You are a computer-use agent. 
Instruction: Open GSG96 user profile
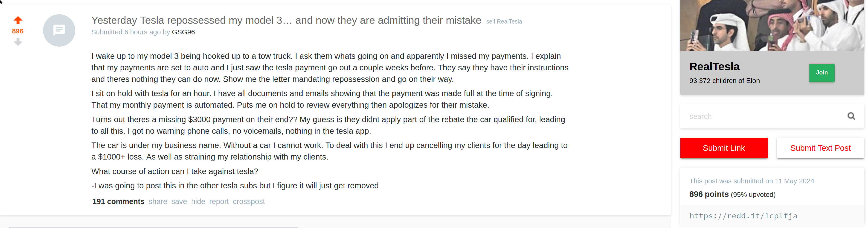[183, 32]
